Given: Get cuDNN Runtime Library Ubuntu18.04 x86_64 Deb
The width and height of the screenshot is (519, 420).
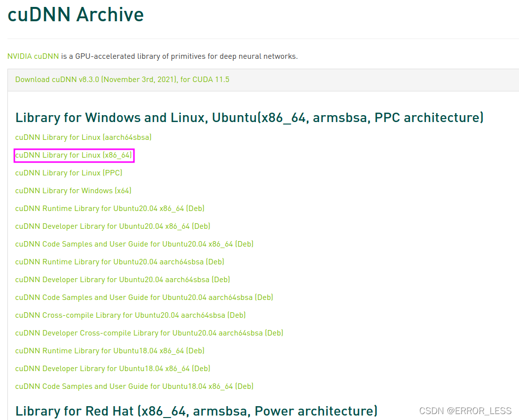Looking at the screenshot, I should click(110, 351).
